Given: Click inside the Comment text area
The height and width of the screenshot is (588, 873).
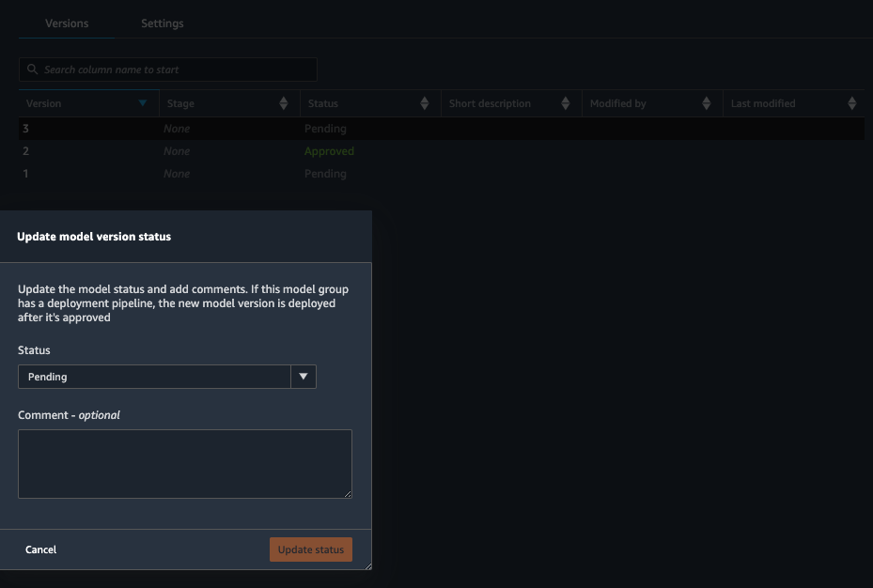Looking at the screenshot, I should (x=185, y=464).
